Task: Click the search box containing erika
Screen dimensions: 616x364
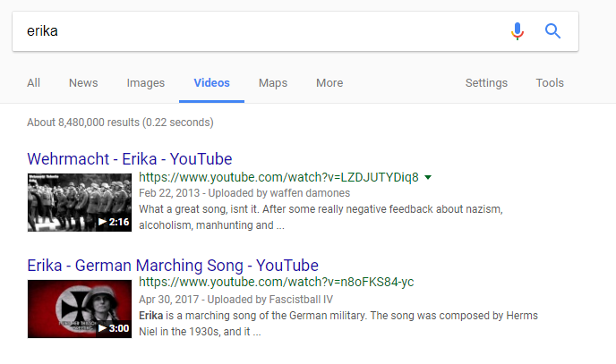Action: 260,31
